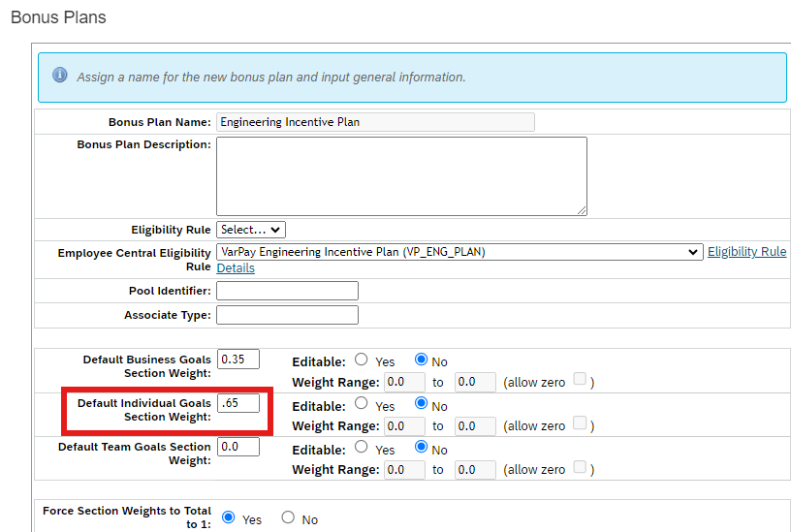Click the Bonus Plans page heading
The height and width of the screenshot is (532, 791).
58,17
